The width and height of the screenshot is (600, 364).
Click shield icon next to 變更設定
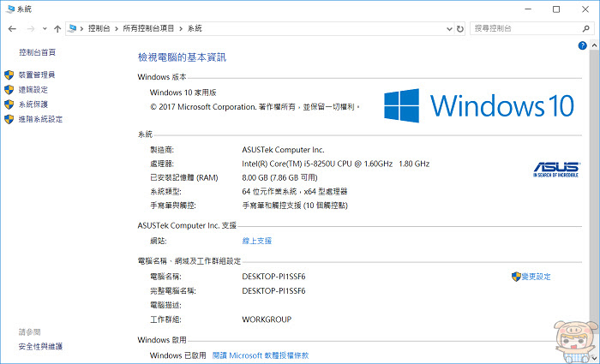coord(516,277)
